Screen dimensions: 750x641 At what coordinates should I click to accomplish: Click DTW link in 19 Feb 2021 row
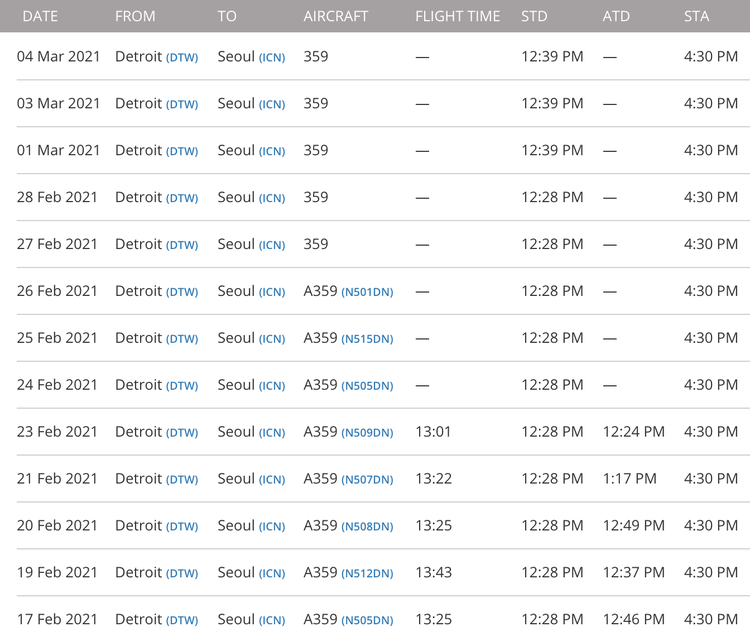coord(182,574)
